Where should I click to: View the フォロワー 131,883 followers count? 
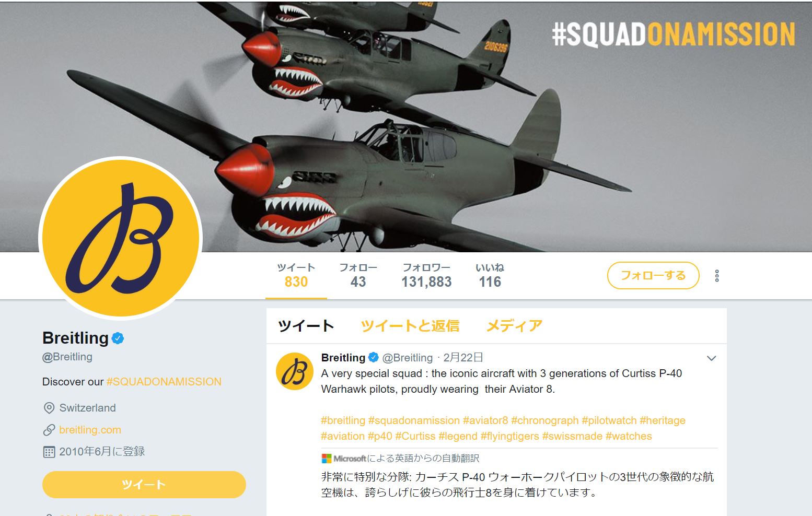[426, 276]
